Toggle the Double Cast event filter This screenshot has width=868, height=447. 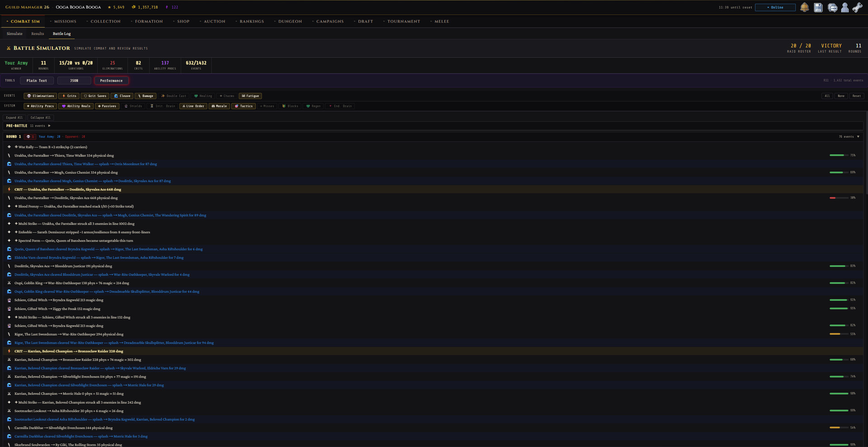coord(174,96)
